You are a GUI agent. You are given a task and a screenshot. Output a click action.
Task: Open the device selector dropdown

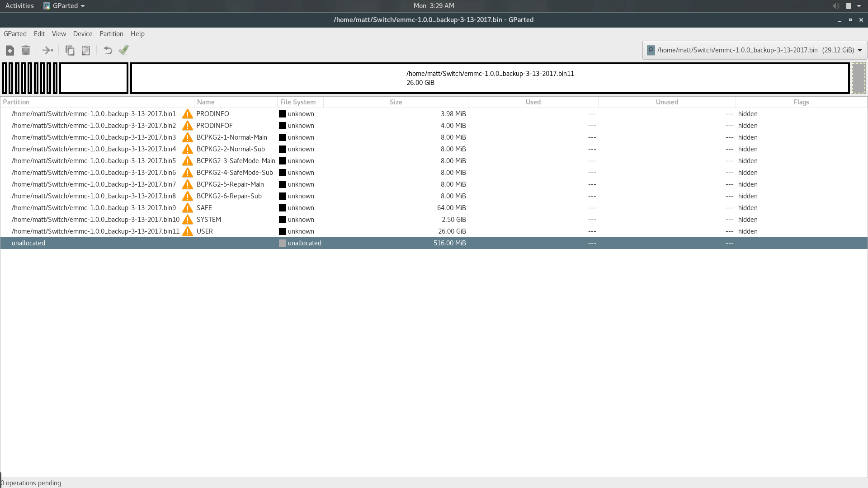755,50
